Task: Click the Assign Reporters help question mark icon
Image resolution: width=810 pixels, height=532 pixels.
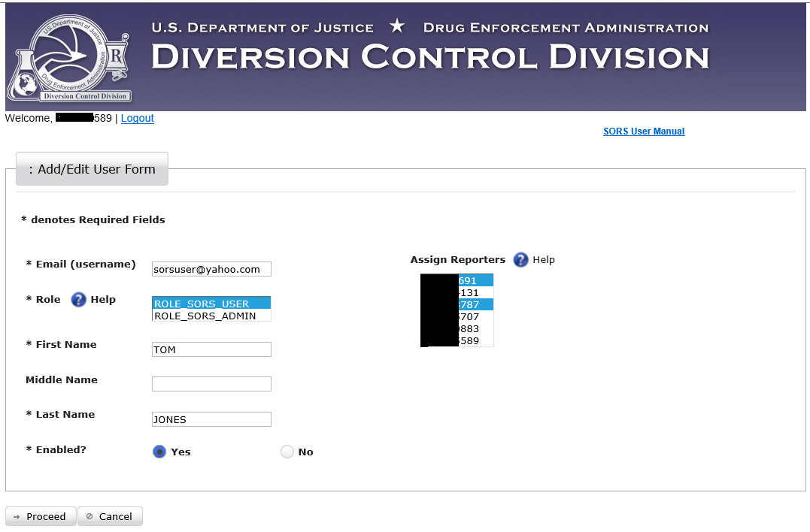Action: [520, 259]
